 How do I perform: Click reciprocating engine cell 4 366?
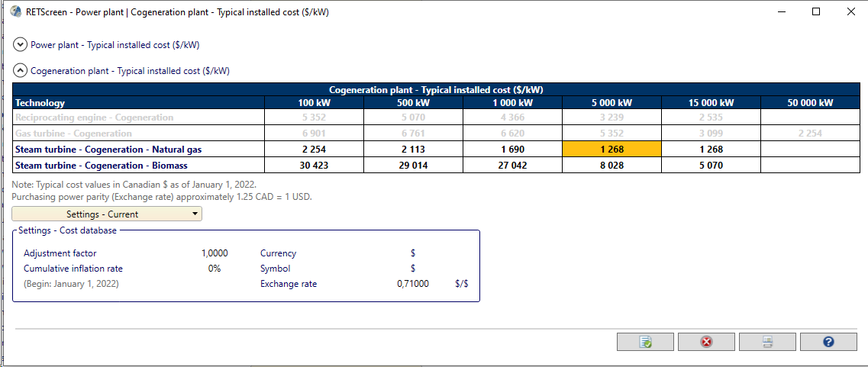tap(512, 118)
